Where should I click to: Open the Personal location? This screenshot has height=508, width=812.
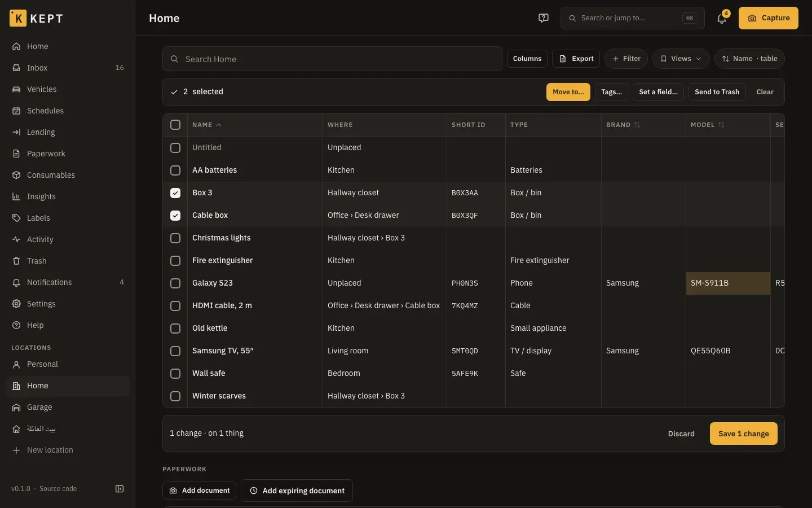point(68,364)
